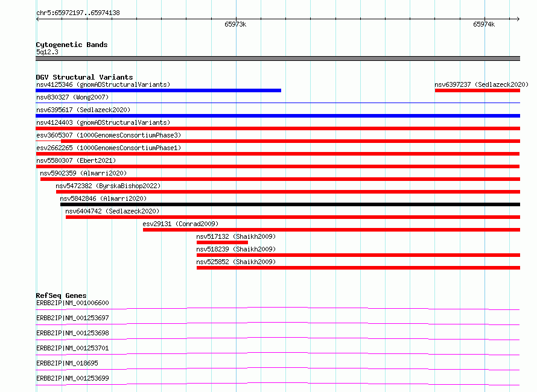537x392 pixels.
Task: Open nsv6395617 (Sedlazeck2020) variant label
Action: [83, 110]
